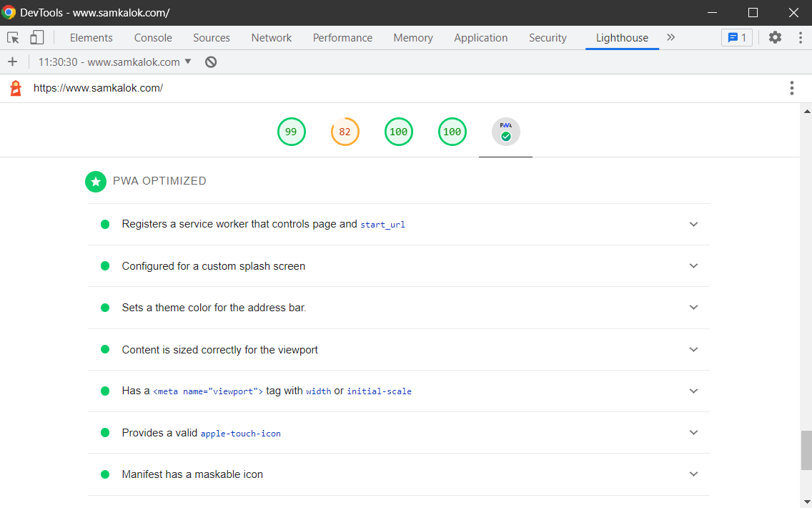Open the Lighthouse report three-dot menu
Image resolution: width=812 pixels, height=508 pixels.
pyautogui.click(x=791, y=88)
